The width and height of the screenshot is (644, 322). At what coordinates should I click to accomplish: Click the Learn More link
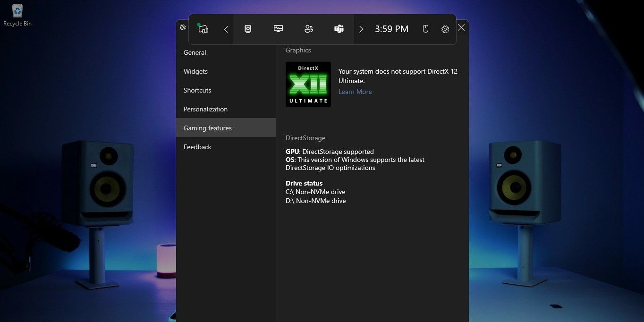click(355, 92)
